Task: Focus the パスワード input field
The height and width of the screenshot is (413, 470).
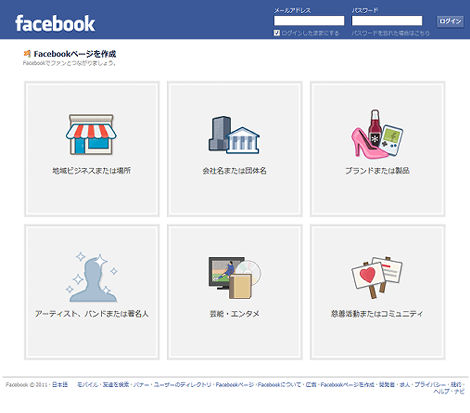Action: click(387, 21)
